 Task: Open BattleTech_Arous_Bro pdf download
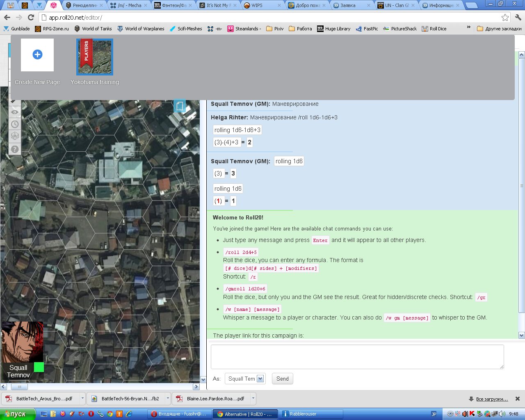coord(40,398)
